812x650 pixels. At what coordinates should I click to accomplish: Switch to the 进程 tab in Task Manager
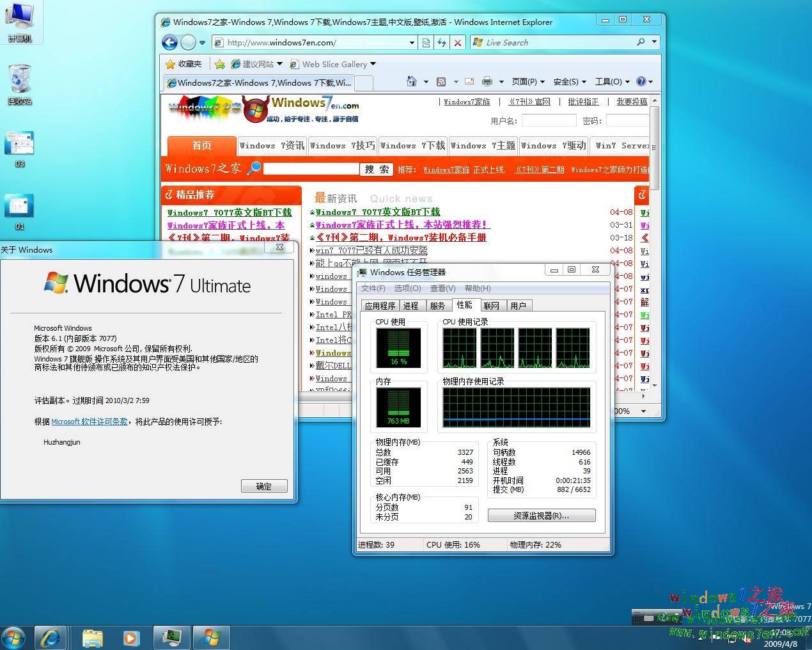(411, 305)
